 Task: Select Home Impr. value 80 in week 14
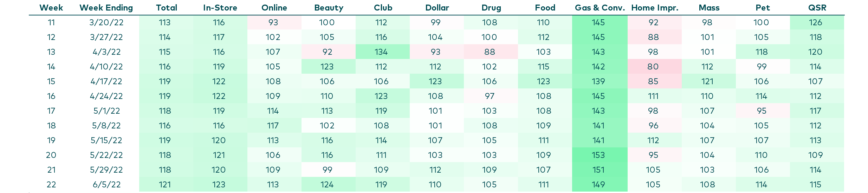(x=653, y=67)
